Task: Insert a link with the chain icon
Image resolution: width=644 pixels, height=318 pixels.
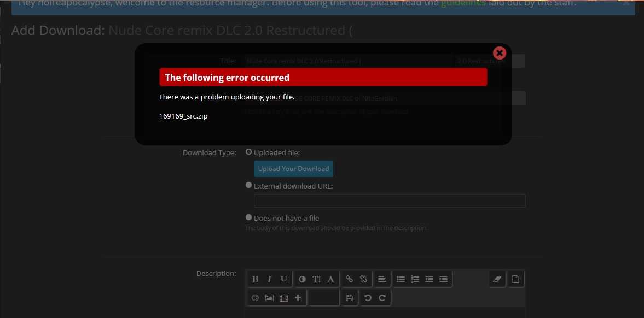Action: [349, 279]
